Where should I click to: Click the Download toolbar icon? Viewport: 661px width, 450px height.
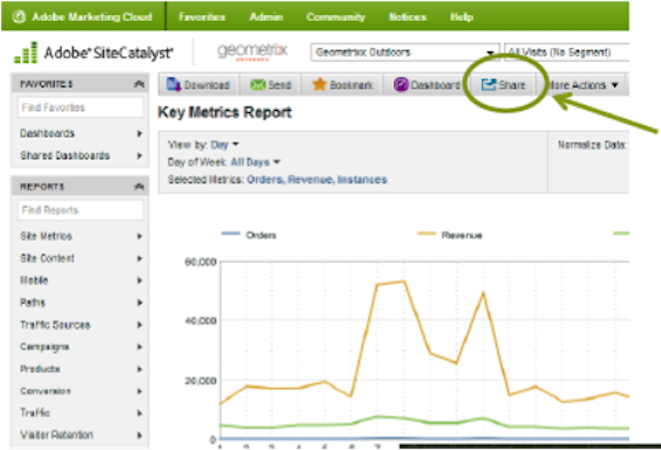173,85
